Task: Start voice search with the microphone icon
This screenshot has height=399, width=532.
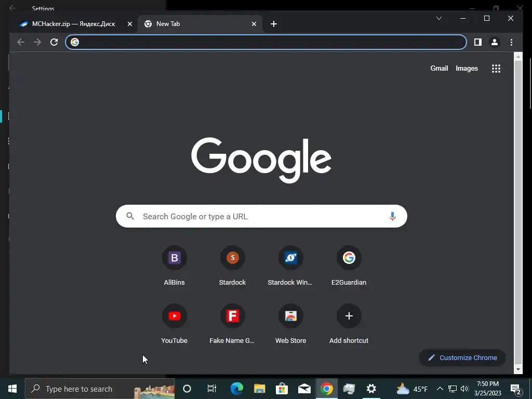Action: pyautogui.click(x=392, y=217)
